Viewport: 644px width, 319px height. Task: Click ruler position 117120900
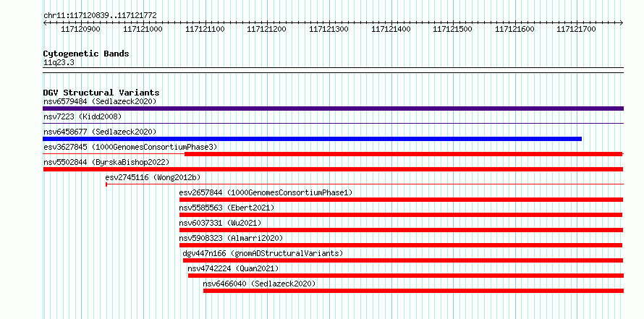coord(80,29)
